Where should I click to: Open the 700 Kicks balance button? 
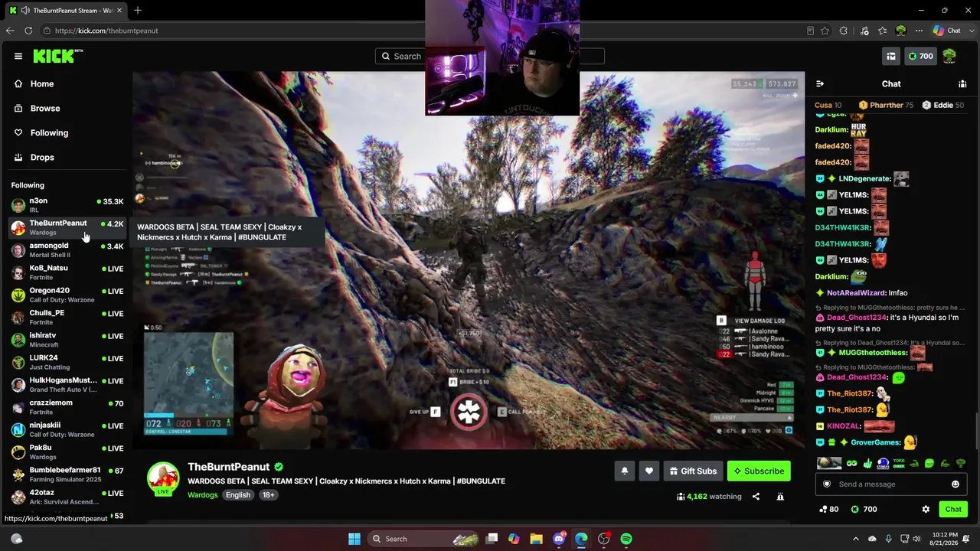click(920, 56)
